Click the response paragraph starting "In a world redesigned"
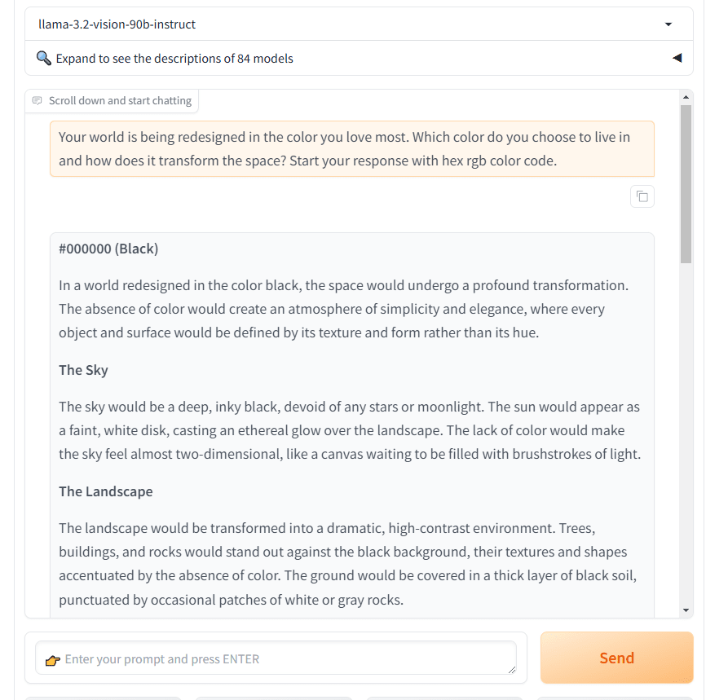 (343, 309)
